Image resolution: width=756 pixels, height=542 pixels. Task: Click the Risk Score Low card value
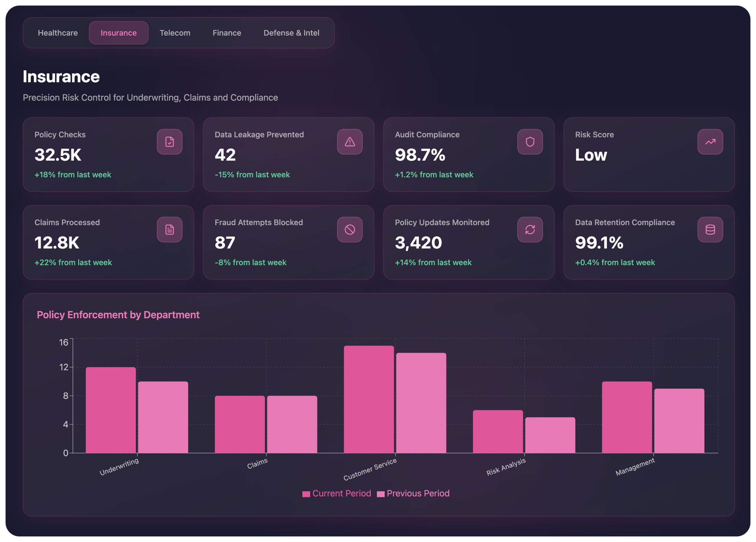591,155
